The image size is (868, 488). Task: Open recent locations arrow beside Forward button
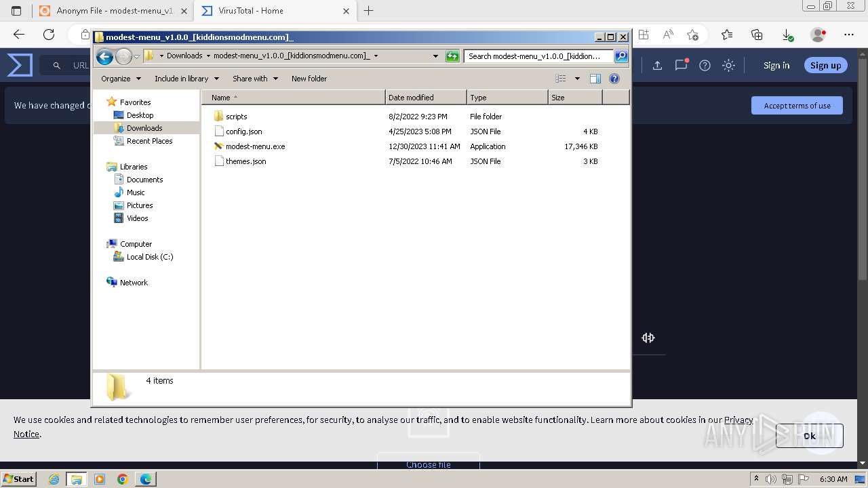coord(136,56)
